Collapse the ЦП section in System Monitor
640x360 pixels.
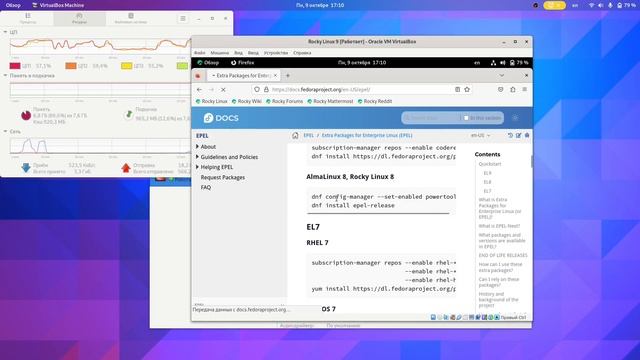(6, 32)
